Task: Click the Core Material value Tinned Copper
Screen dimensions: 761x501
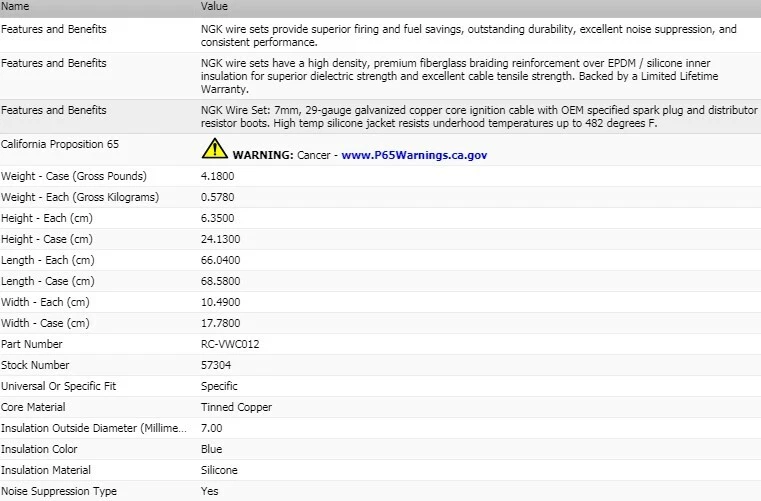Action: tap(236, 407)
